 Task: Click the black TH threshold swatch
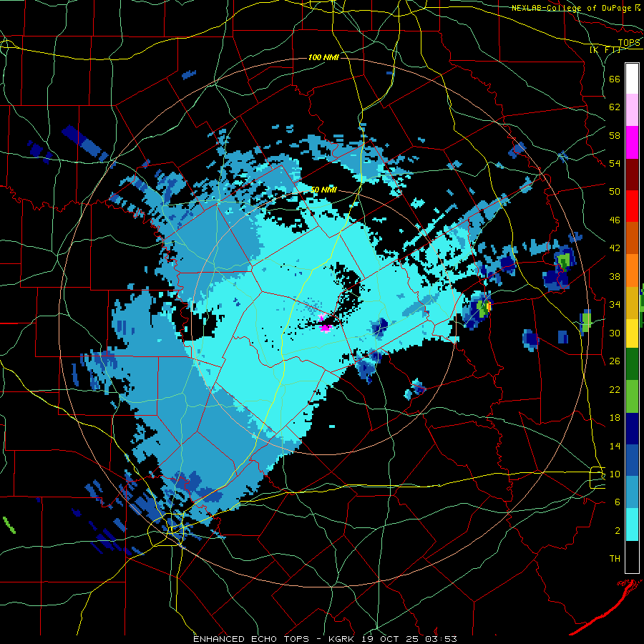[x=632, y=557]
